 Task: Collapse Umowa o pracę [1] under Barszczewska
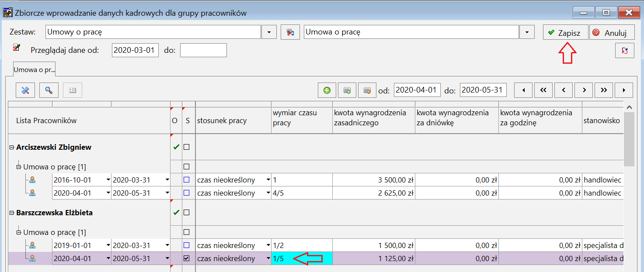pyautogui.click(x=19, y=232)
